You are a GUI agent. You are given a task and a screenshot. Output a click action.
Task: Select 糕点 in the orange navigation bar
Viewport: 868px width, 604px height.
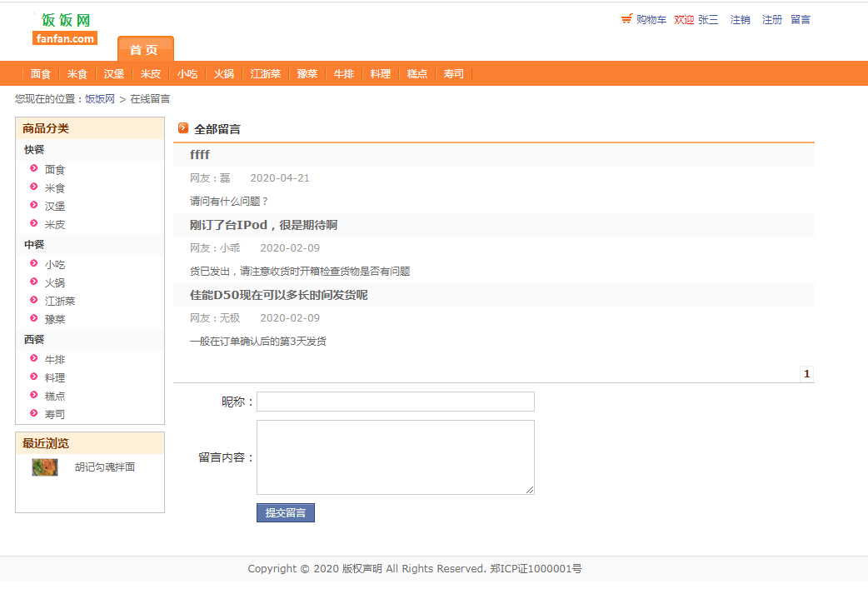(417, 73)
